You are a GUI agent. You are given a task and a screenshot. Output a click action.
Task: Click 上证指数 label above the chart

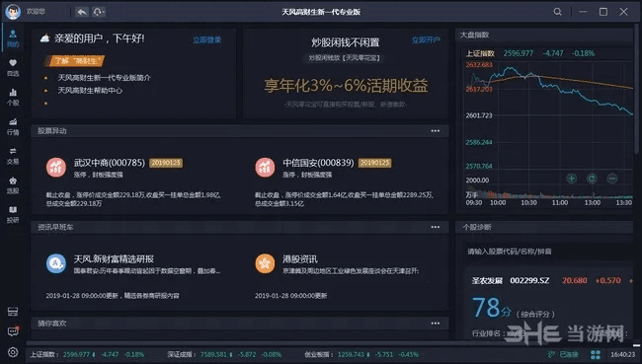[480, 53]
